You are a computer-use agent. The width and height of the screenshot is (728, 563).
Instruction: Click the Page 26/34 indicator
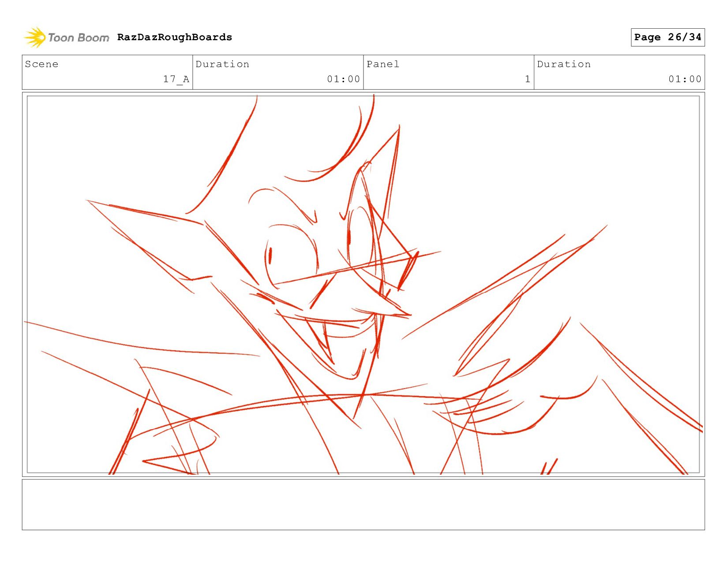coord(668,37)
